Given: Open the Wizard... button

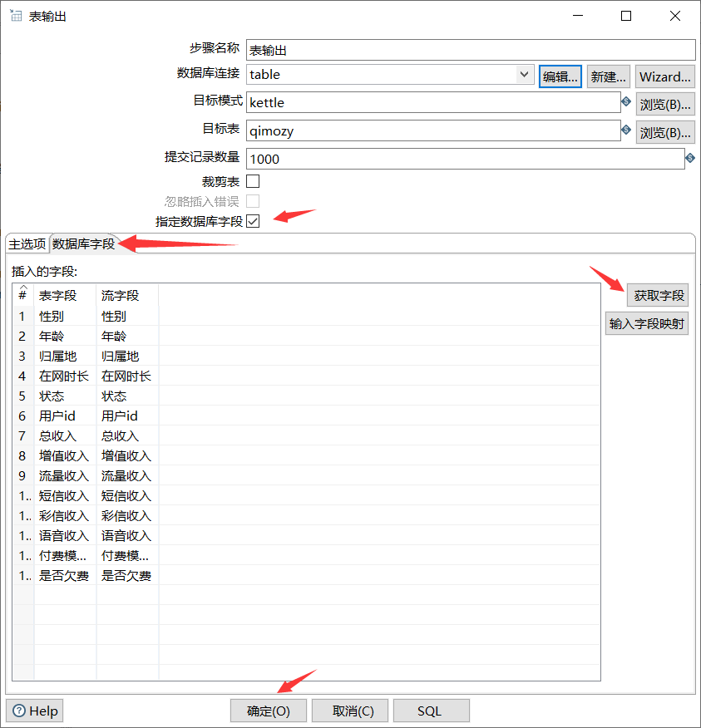Looking at the screenshot, I should [664, 76].
